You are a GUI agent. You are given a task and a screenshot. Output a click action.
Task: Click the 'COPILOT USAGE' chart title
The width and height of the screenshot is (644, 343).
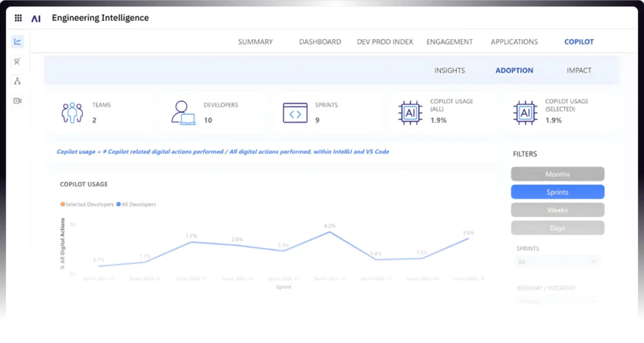[x=84, y=184]
